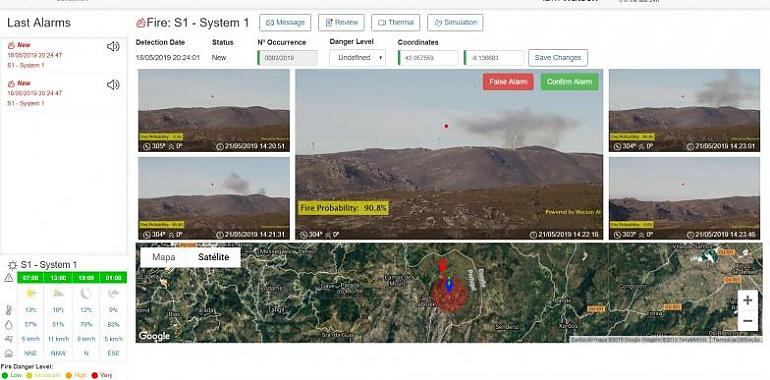Click the warning triangle icon in weather panel
This screenshot has width=770, height=380.
(8, 278)
